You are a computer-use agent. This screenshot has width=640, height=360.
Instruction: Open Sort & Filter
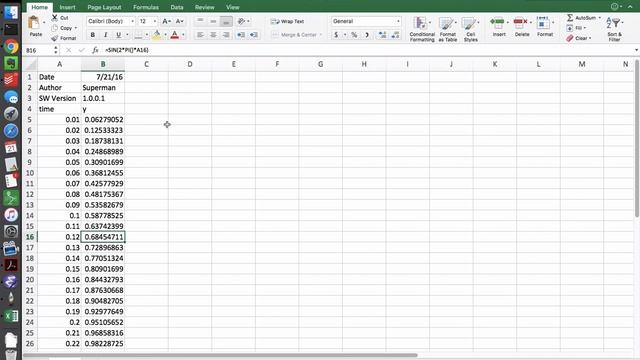pos(614,29)
